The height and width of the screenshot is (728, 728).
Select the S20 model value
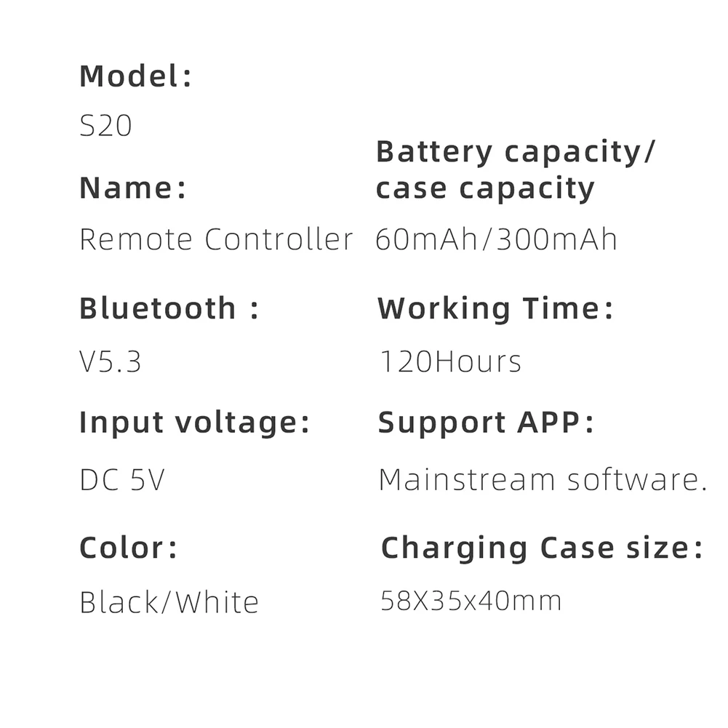105,126
